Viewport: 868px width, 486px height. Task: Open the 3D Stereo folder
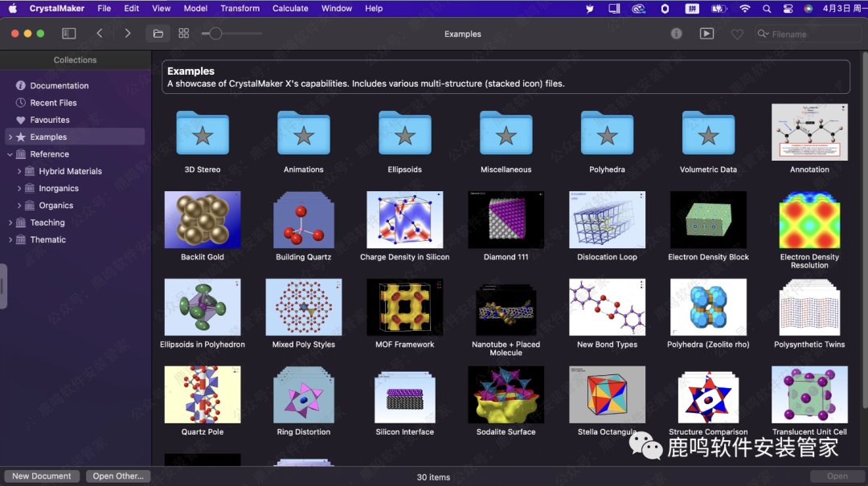pyautogui.click(x=203, y=134)
